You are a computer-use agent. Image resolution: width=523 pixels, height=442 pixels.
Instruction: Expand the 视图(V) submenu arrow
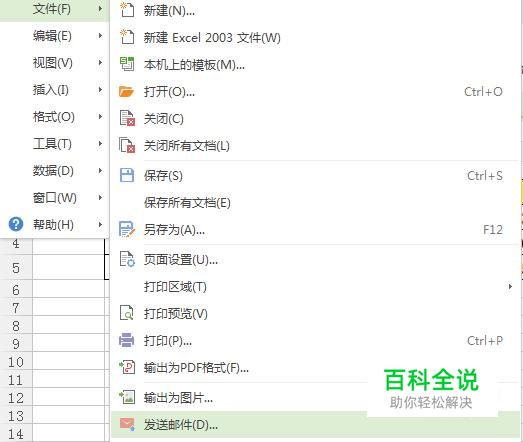click(x=100, y=62)
